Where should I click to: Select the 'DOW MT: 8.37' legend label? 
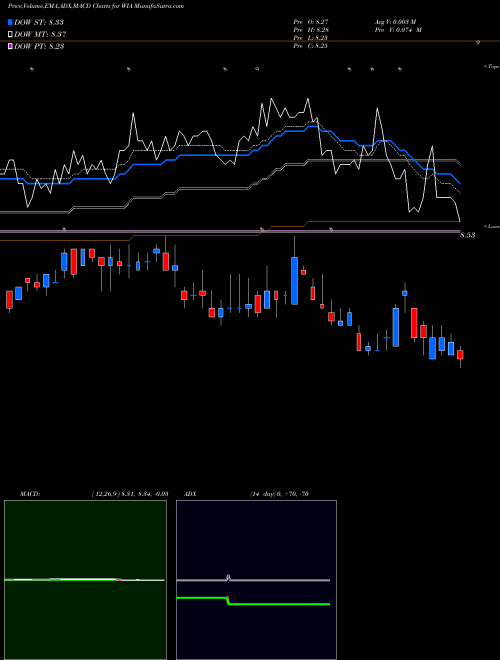(x=40, y=35)
